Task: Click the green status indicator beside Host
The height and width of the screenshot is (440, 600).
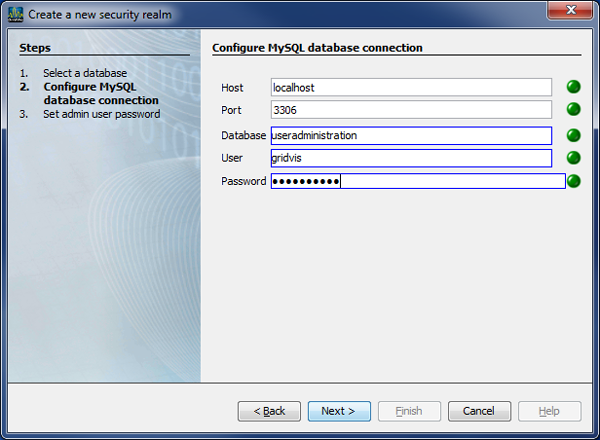Action: coord(573,87)
